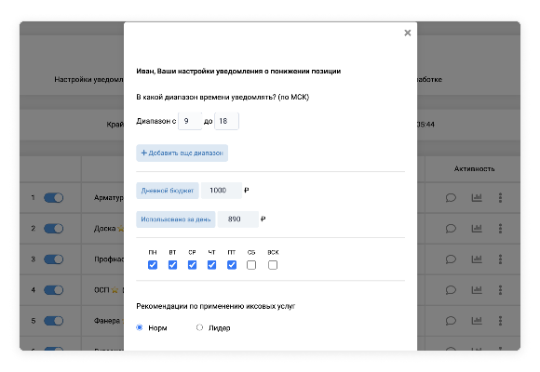Edit the daily budget value 1000
This screenshot has height=372, width=540.
221,190
